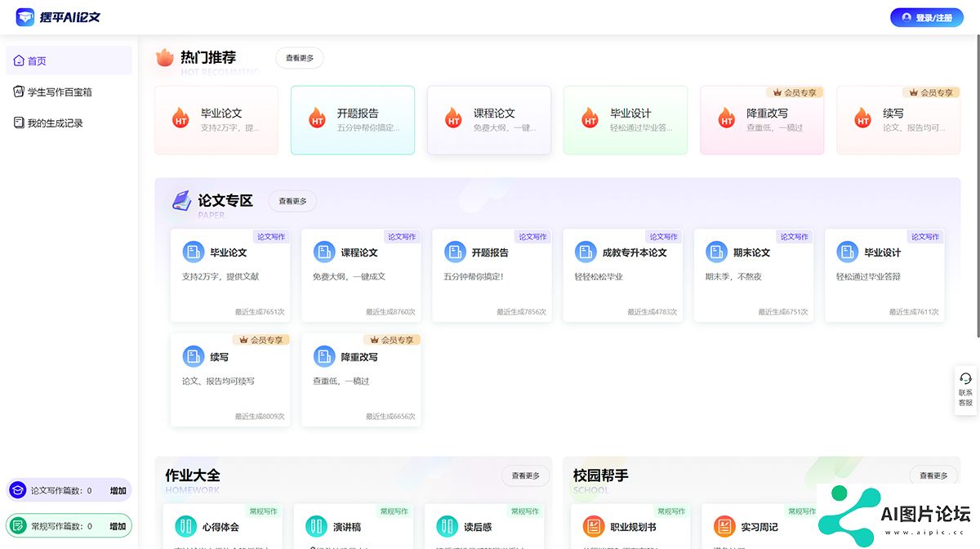Click 开题报告 blue document icon in 论文专区
Image resolution: width=980 pixels, height=549 pixels.
pyautogui.click(x=455, y=252)
